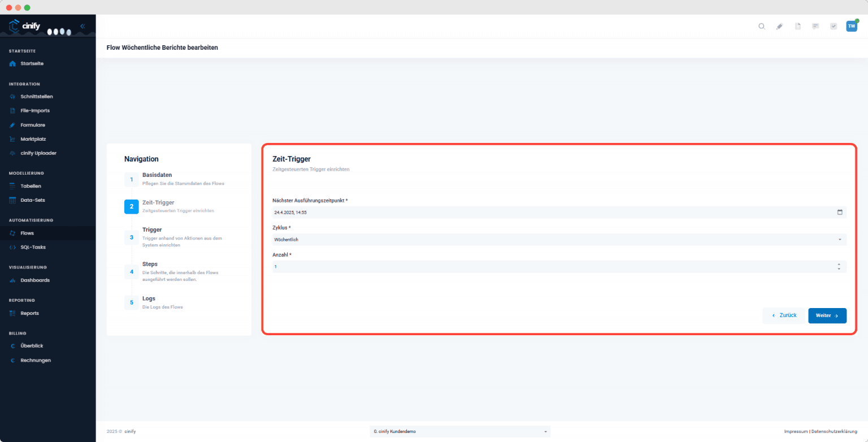This screenshot has width=868, height=442.
Task: Select Data-Sets under Modellierung
Action: (31, 200)
